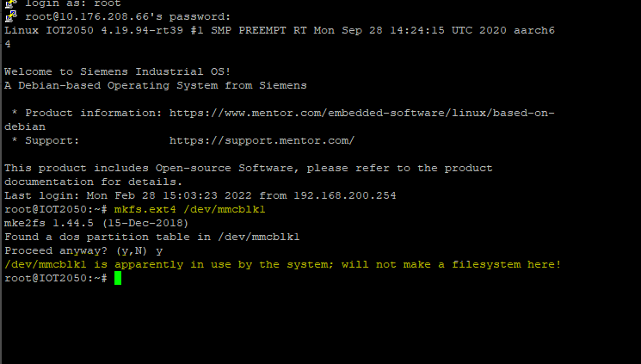
Task: Click the 'This product includes Open-source Software' line
Action: (248, 168)
